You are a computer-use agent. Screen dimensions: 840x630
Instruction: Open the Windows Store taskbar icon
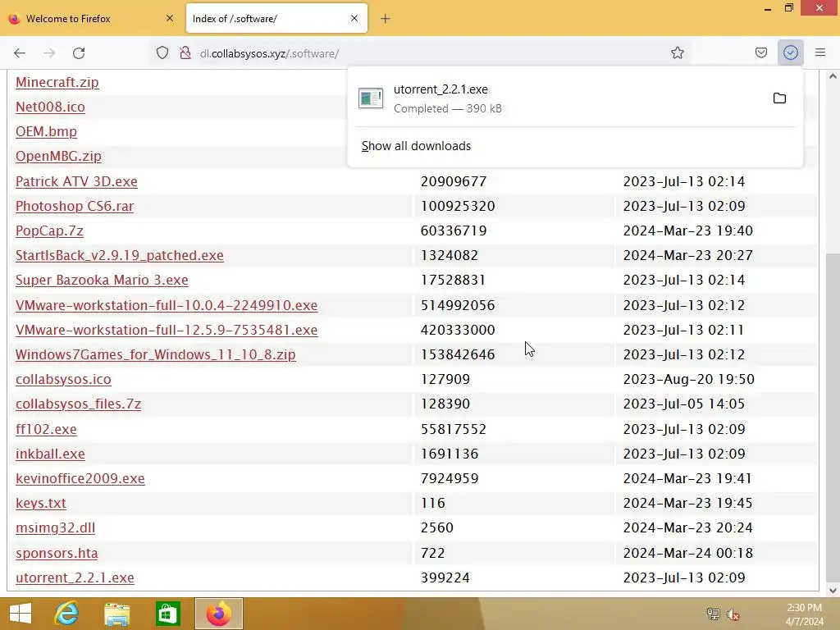pyautogui.click(x=167, y=614)
